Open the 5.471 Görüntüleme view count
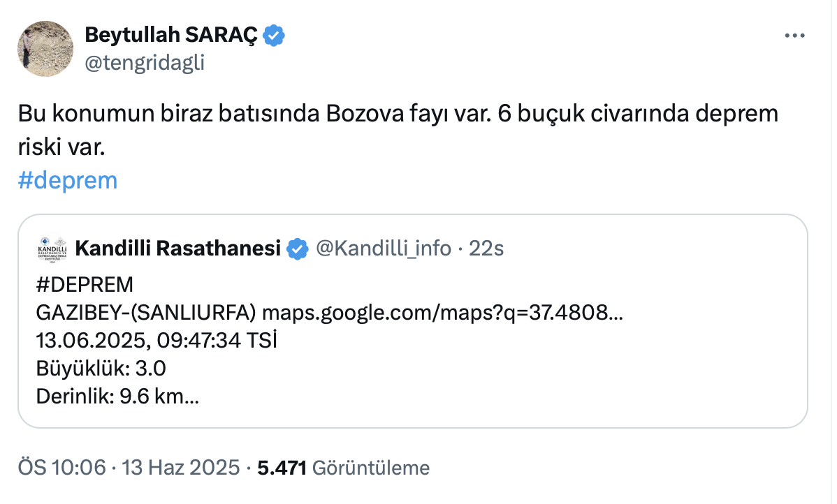Screen dimensions: 837x504 tap(343, 468)
